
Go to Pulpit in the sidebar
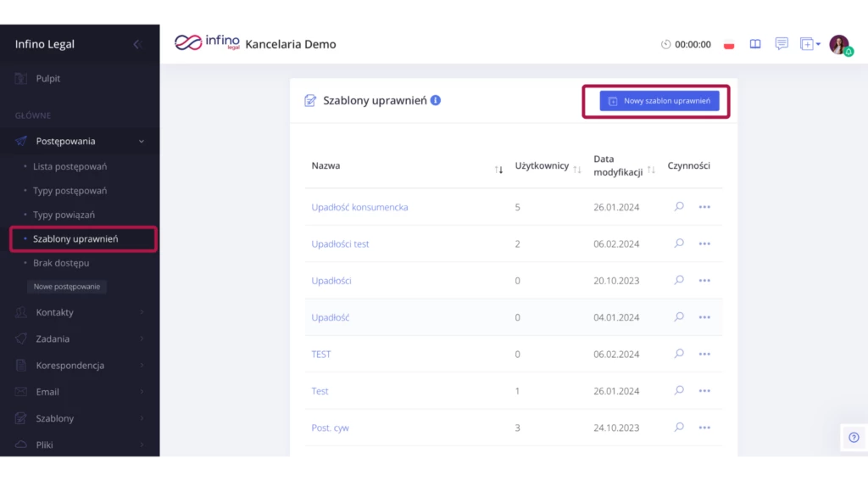[x=47, y=78]
